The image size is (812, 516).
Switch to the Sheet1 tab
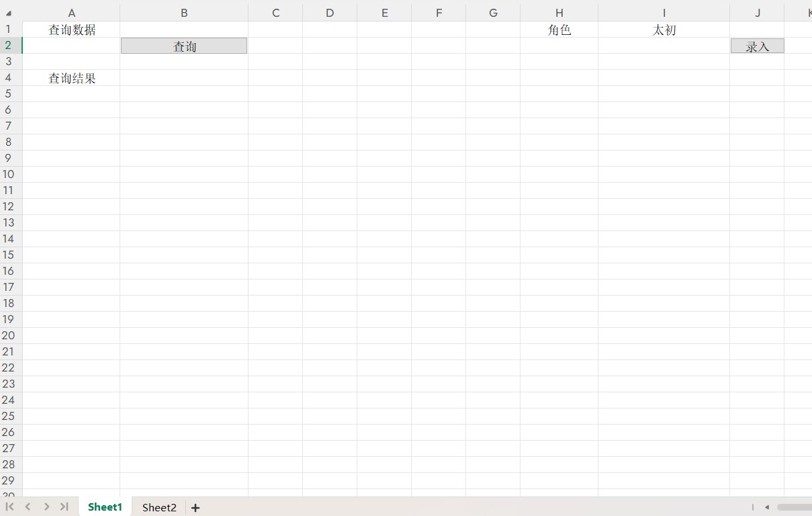pos(105,507)
